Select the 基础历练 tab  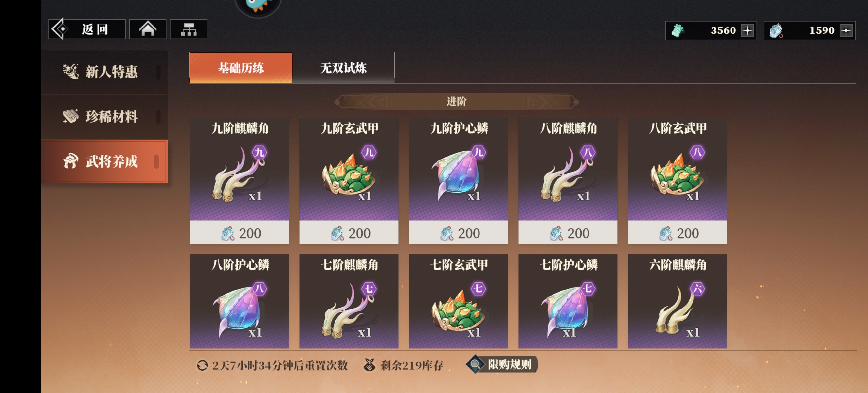[241, 68]
